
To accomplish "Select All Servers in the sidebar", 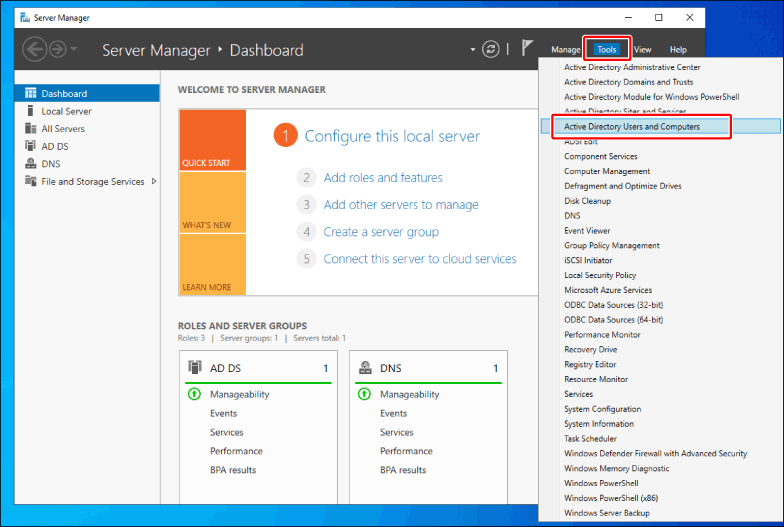I will [87, 128].
